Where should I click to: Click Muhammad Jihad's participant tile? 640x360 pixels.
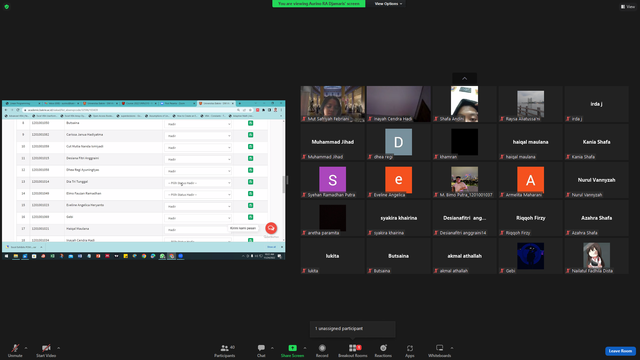pyautogui.click(x=333, y=142)
